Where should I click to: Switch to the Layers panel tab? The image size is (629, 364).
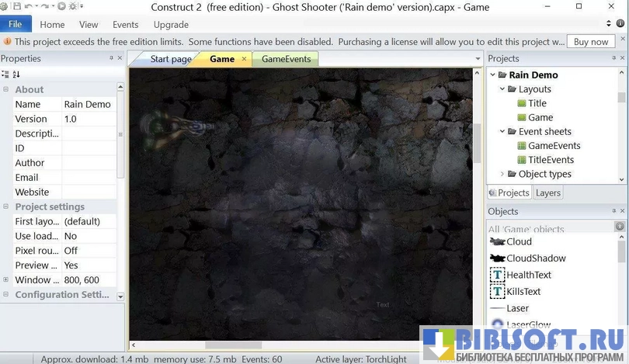547,192
